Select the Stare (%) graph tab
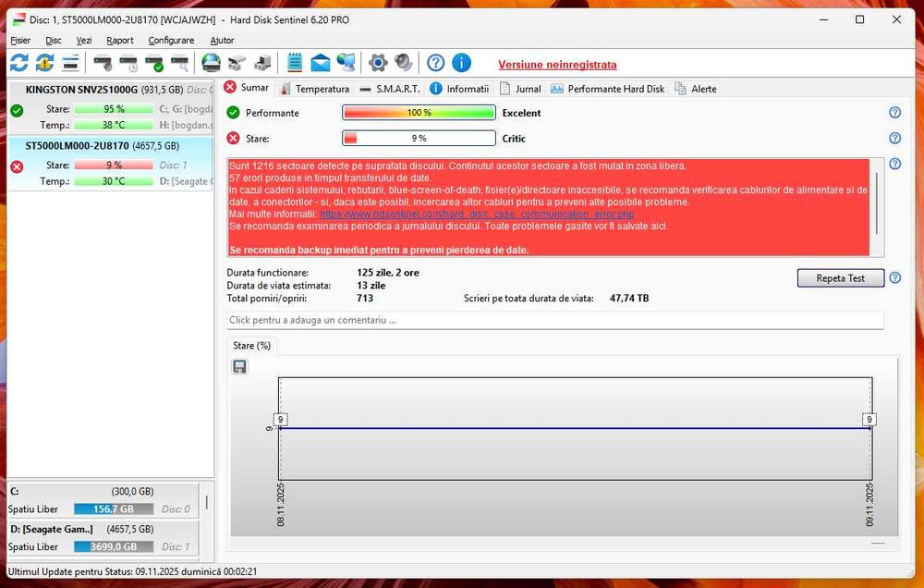 251,346
